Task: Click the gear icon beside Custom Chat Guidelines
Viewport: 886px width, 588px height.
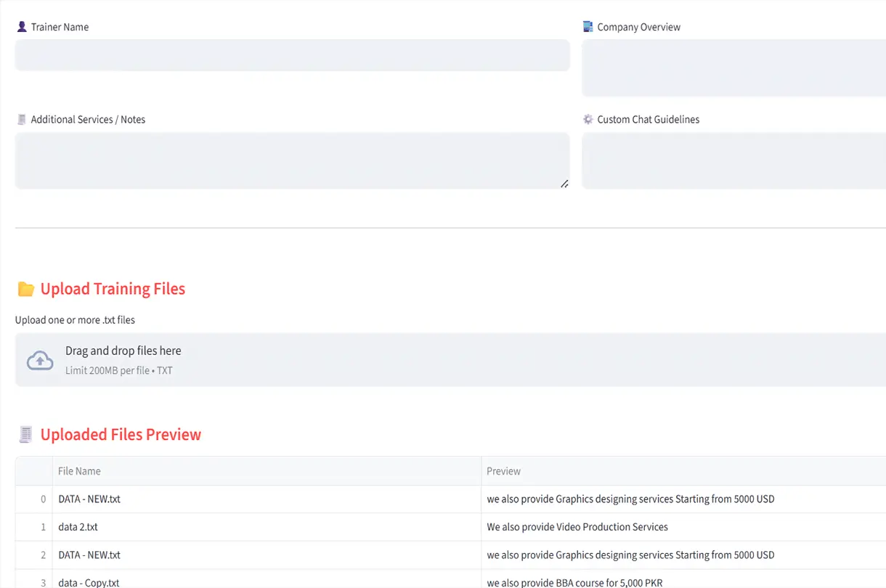Action: pos(588,120)
